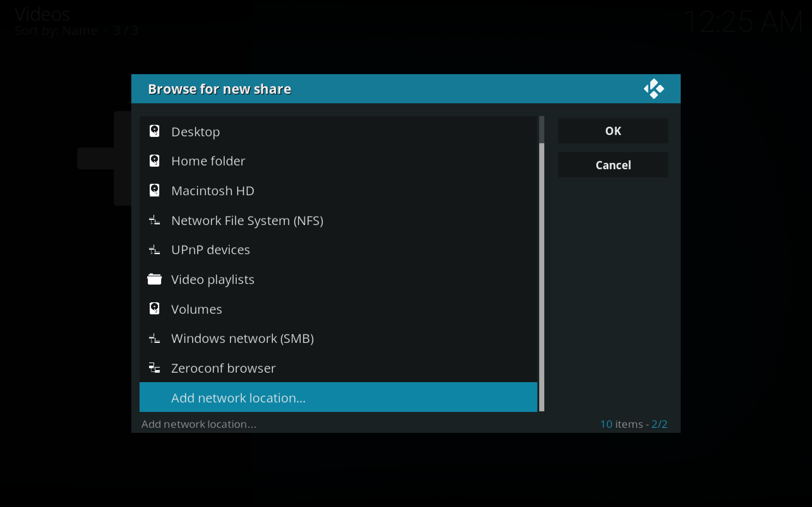The width and height of the screenshot is (812, 507).
Task: Open the Desktop location entry
Action: pos(196,131)
